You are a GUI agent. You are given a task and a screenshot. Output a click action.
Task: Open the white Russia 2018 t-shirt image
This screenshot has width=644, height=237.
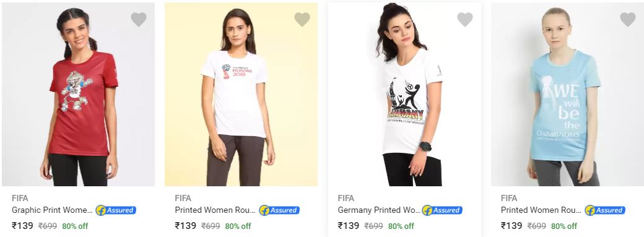coord(241,95)
